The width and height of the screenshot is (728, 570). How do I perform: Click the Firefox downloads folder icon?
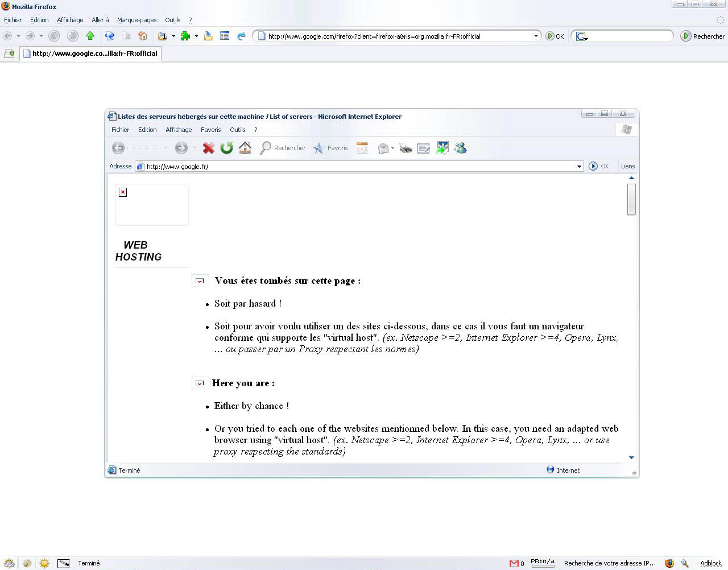pyautogui.click(x=208, y=36)
